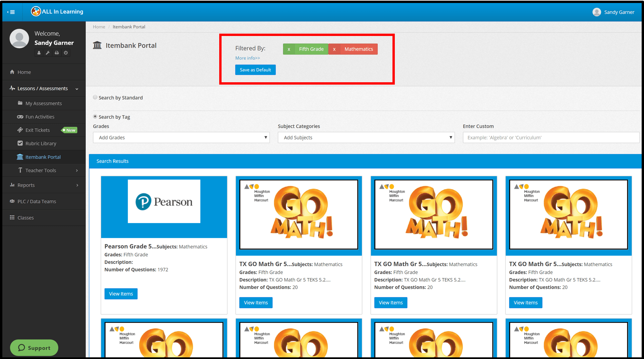The image size is (644, 359).
Task: Remove the Fifth Grade filter with its x
Action: click(x=289, y=49)
